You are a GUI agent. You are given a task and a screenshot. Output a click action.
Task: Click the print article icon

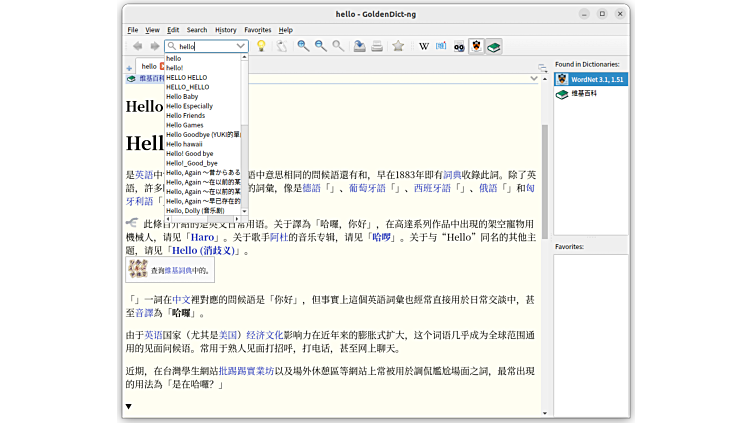[x=377, y=46]
